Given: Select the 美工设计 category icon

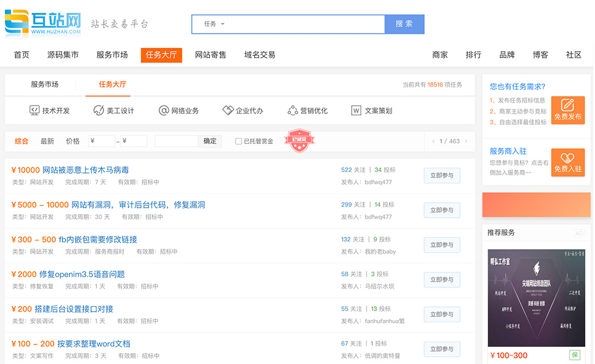Looking at the screenshot, I should (99, 111).
